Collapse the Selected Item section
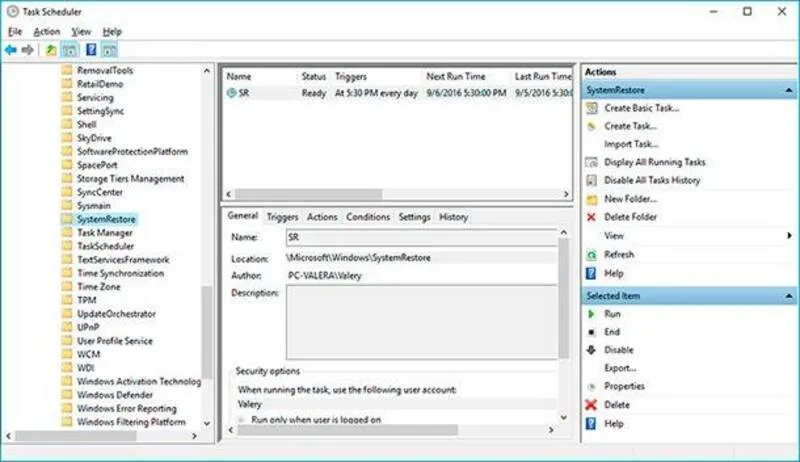The image size is (800, 462). (789, 296)
